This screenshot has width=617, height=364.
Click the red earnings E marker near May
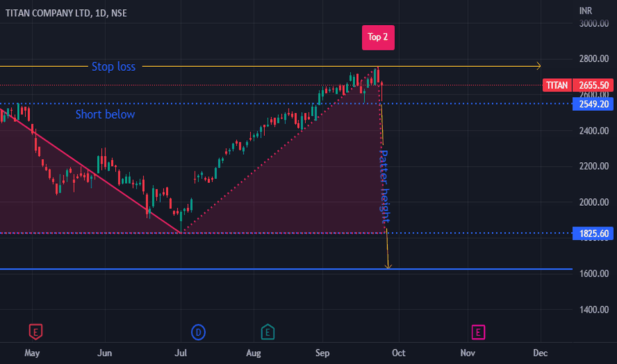(x=35, y=332)
